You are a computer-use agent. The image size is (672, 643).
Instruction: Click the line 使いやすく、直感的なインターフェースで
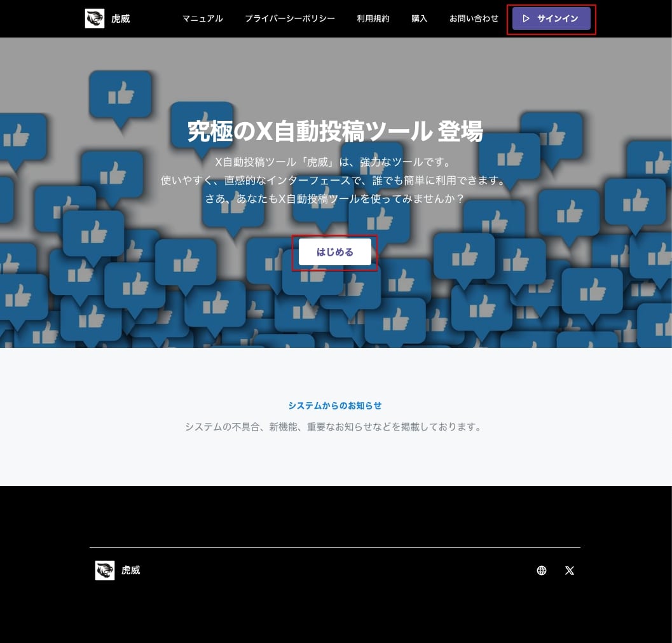pyautogui.click(x=334, y=181)
